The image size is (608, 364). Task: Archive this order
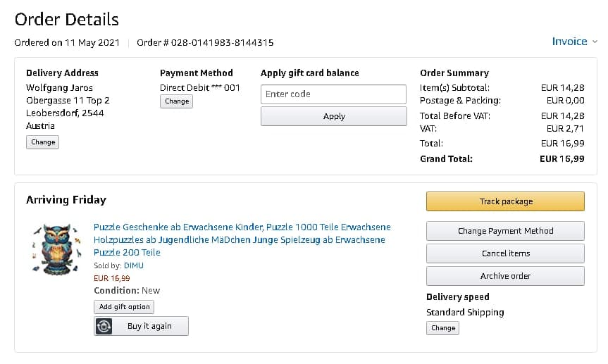click(x=505, y=276)
